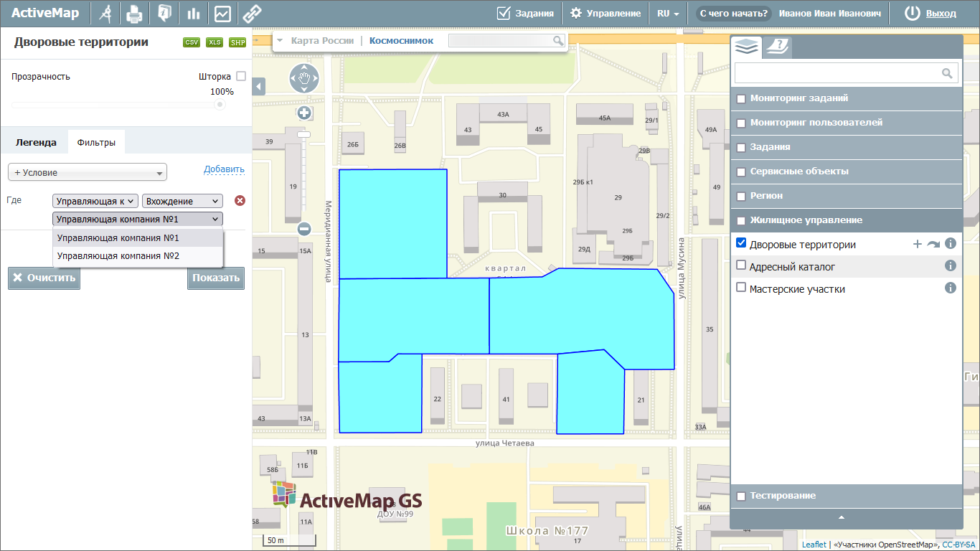Export layer as CSV
The image size is (980, 551).
click(x=192, y=43)
